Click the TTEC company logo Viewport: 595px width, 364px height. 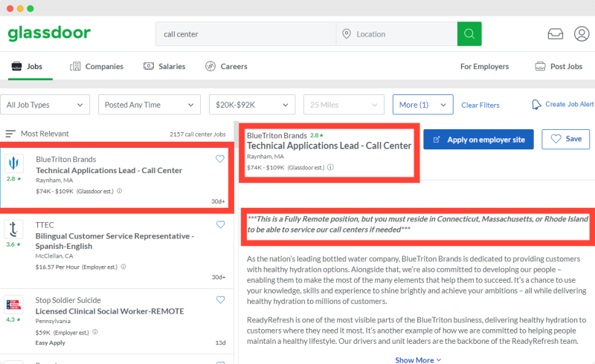(x=13, y=229)
